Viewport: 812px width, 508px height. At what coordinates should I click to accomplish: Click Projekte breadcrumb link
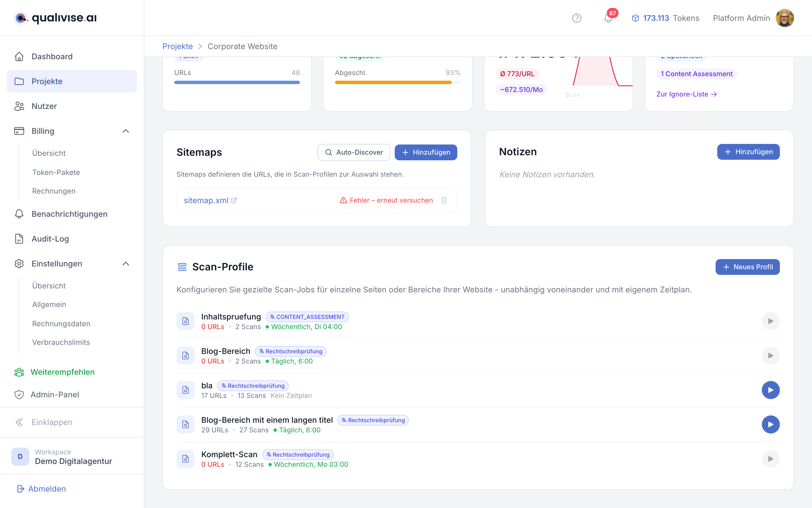point(178,46)
